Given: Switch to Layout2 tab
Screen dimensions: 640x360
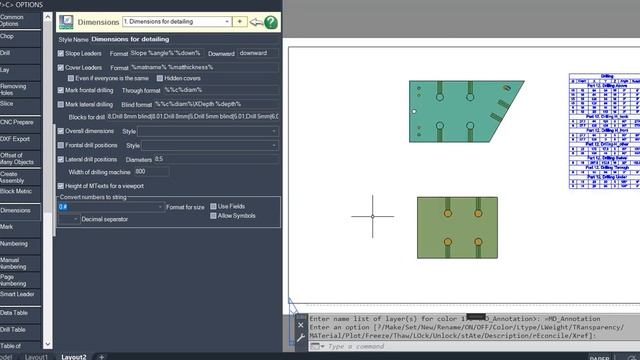Looking at the screenshot, I should [74, 357].
